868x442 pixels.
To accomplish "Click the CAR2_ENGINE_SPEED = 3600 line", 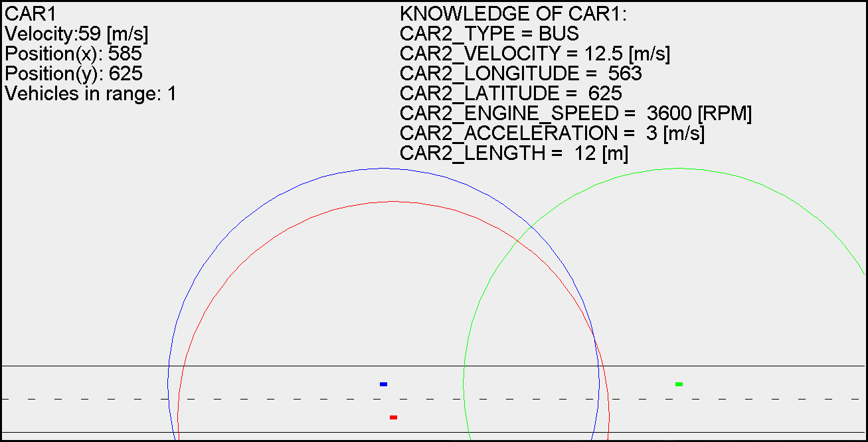I will pyautogui.click(x=576, y=113).
